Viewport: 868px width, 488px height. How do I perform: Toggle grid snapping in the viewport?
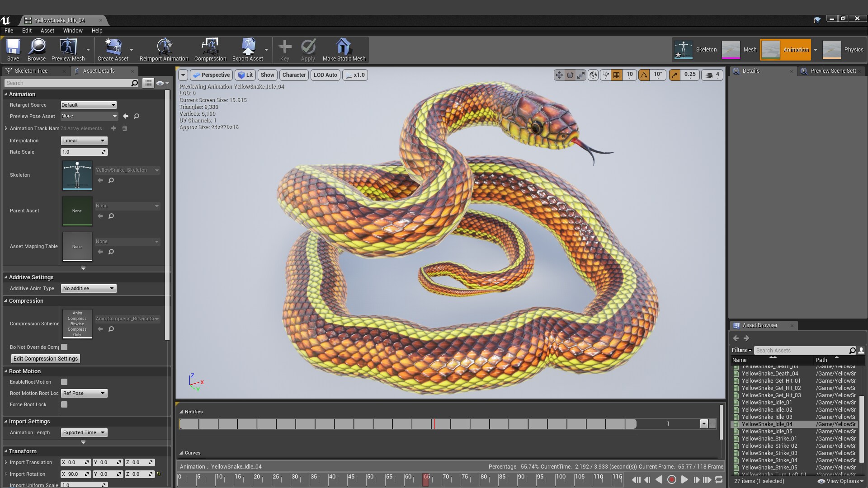coord(617,75)
